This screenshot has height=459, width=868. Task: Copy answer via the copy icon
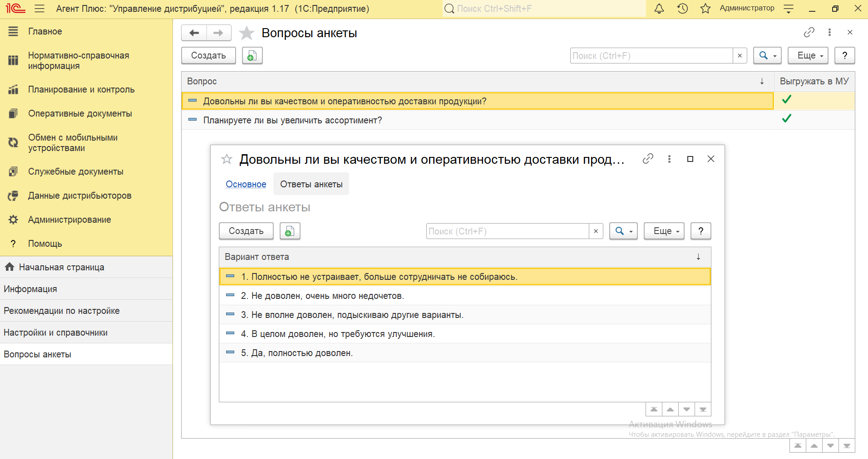coord(290,231)
